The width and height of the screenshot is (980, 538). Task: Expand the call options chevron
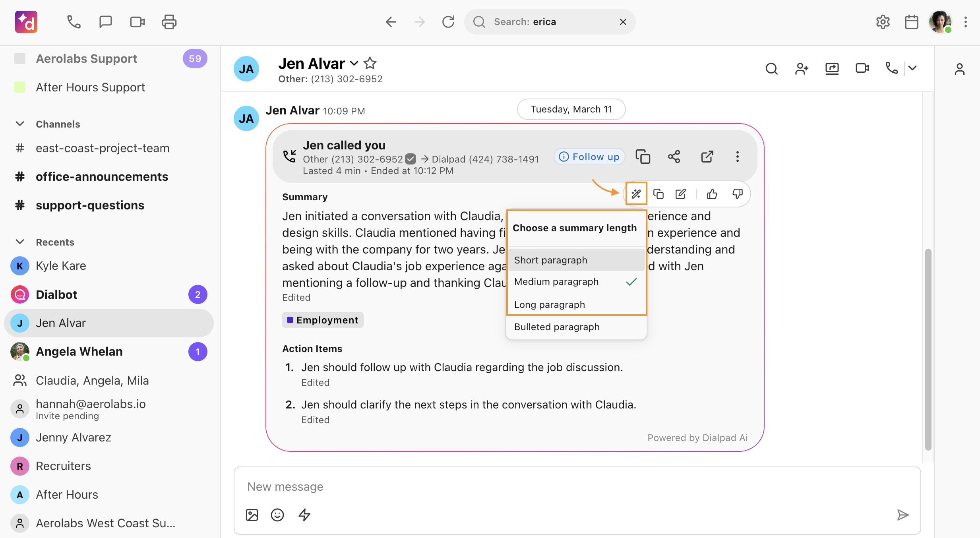pos(912,68)
